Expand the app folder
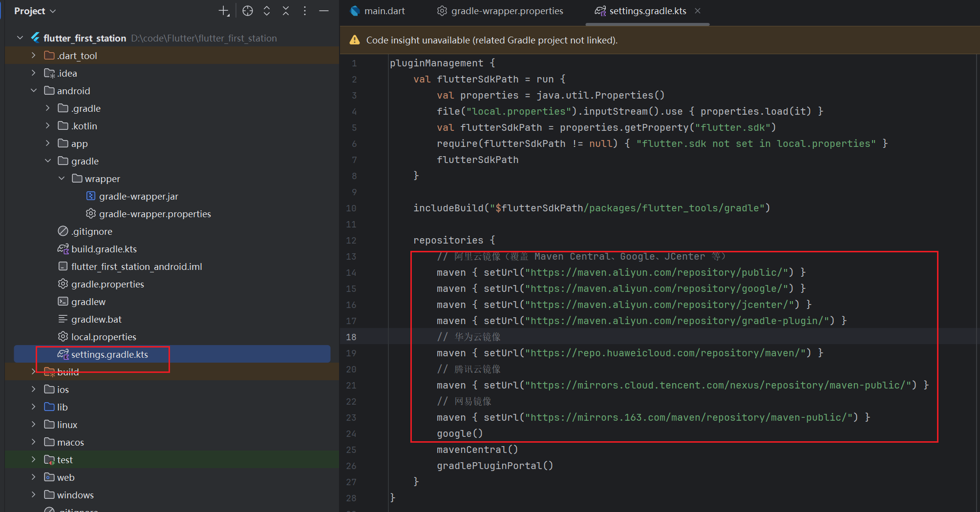This screenshot has width=980, height=512. coord(47,143)
